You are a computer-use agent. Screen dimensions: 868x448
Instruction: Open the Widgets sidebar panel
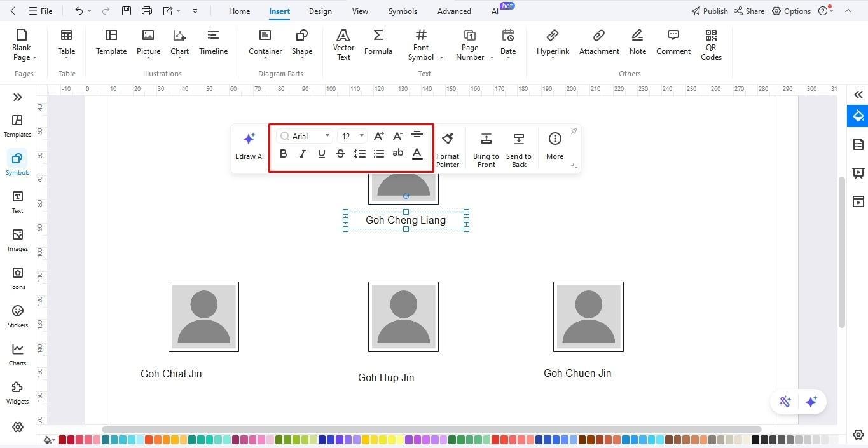pos(17,392)
